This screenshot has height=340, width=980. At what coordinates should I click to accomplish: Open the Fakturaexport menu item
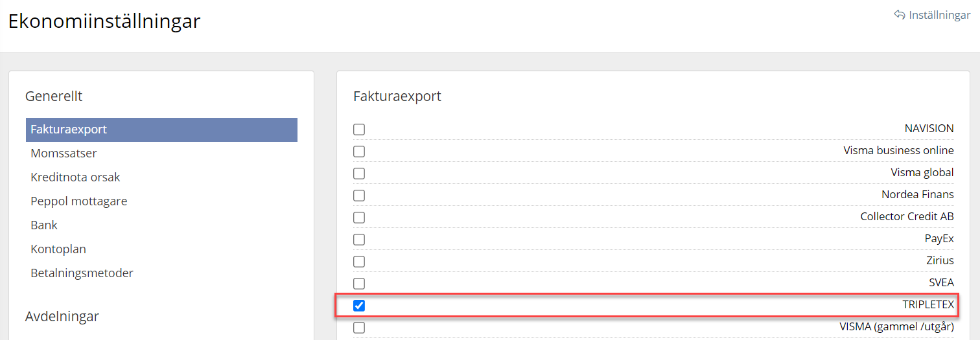pos(69,130)
